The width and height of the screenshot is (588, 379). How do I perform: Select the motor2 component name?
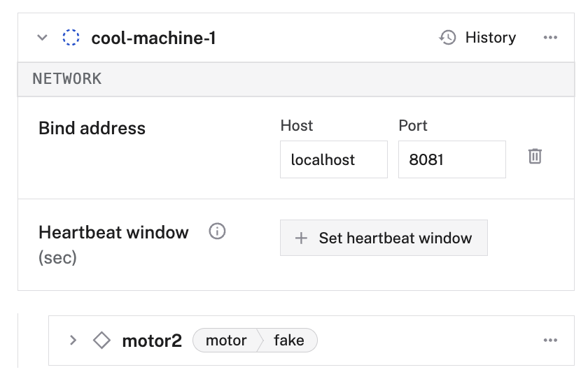(152, 341)
